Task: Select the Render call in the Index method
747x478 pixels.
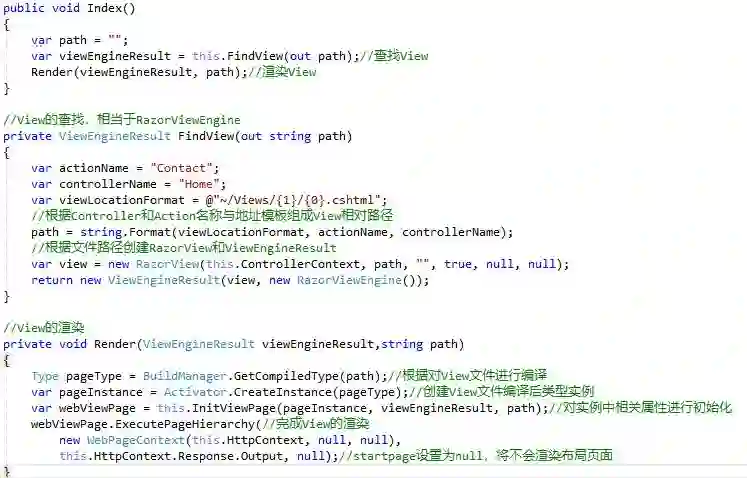Action: 139,72
